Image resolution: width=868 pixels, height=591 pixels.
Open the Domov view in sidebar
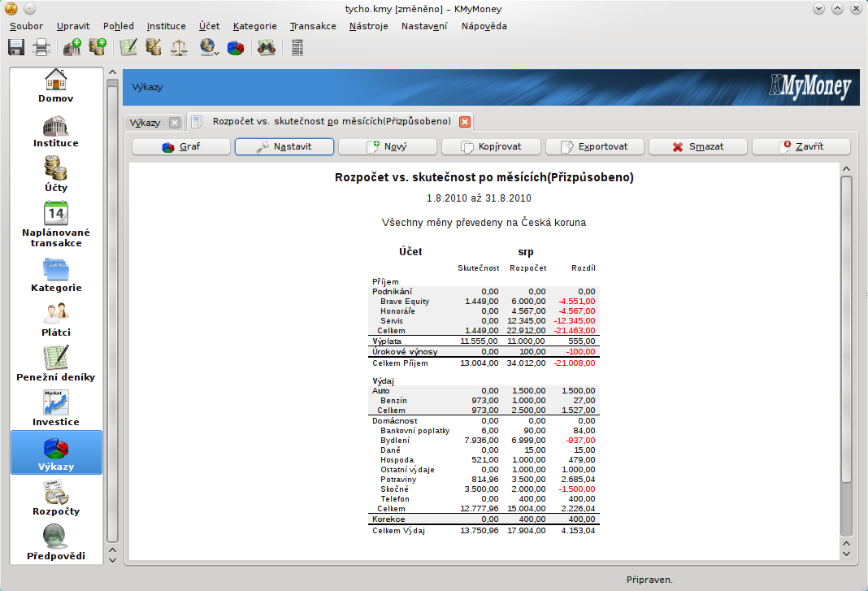56,86
